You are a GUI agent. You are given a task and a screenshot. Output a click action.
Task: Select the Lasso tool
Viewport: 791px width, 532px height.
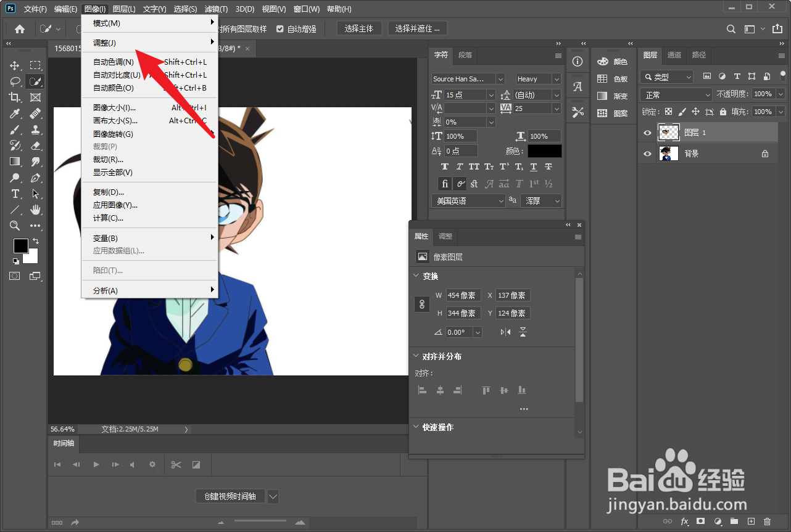point(15,81)
